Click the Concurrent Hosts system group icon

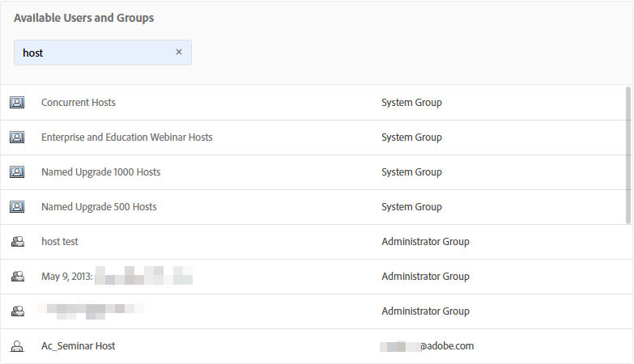pyautogui.click(x=16, y=103)
